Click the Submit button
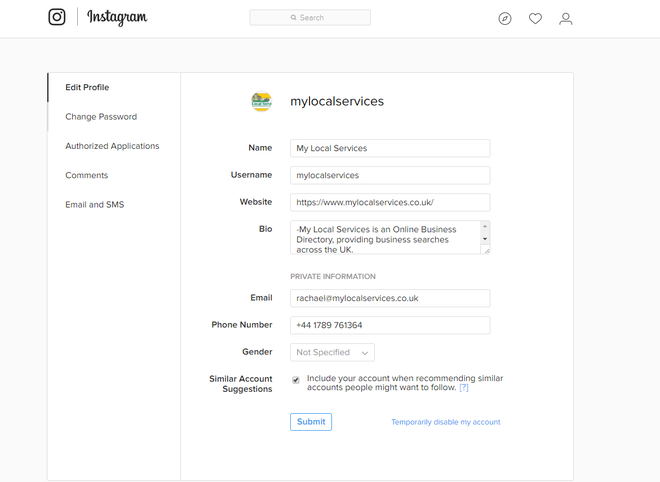 (x=311, y=422)
